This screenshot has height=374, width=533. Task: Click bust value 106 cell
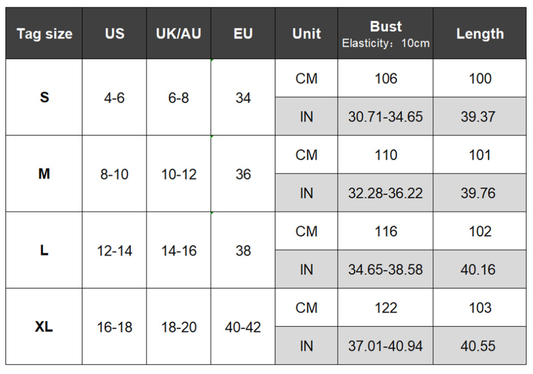click(386, 78)
